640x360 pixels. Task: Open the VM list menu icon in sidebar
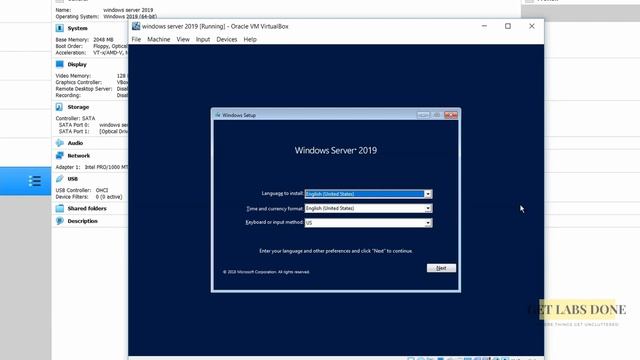[x=35, y=181]
